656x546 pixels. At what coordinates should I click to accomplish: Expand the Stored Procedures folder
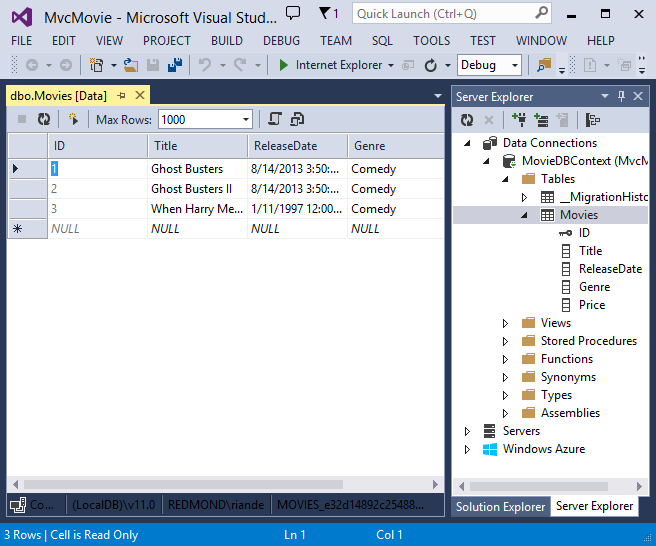coord(505,341)
